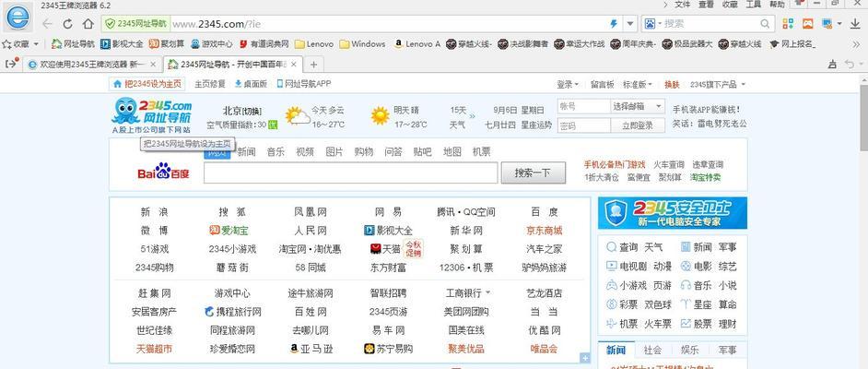The image size is (868, 369).
Task: Expand the 登录 dropdown
Action: pos(568,85)
